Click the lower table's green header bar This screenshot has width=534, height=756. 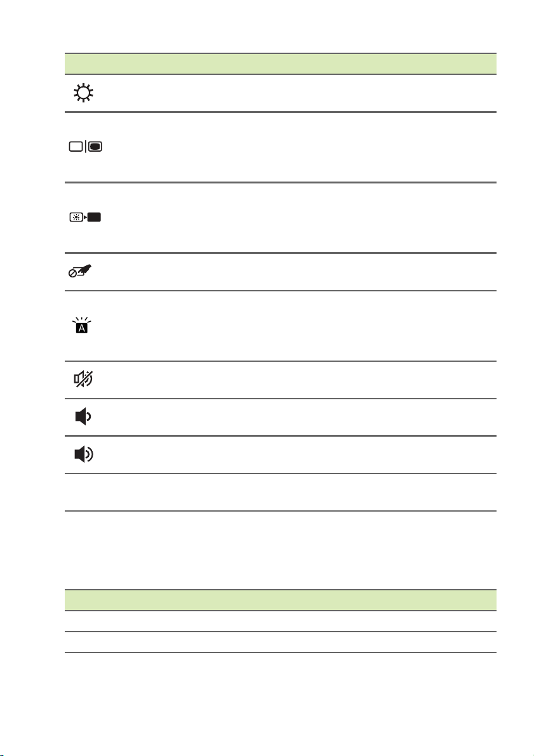(x=281, y=600)
